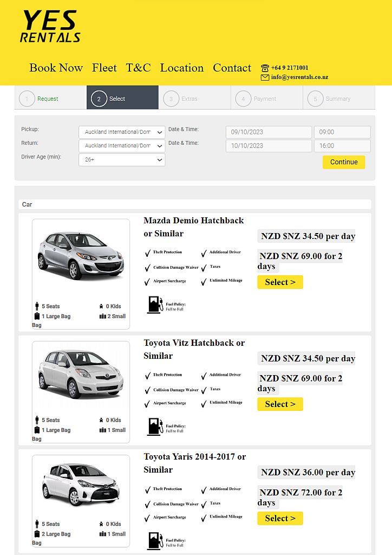Image resolution: width=392 pixels, height=555 pixels.
Task: Select the Toyota Vitz Hatchback
Action: (x=280, y=404)
